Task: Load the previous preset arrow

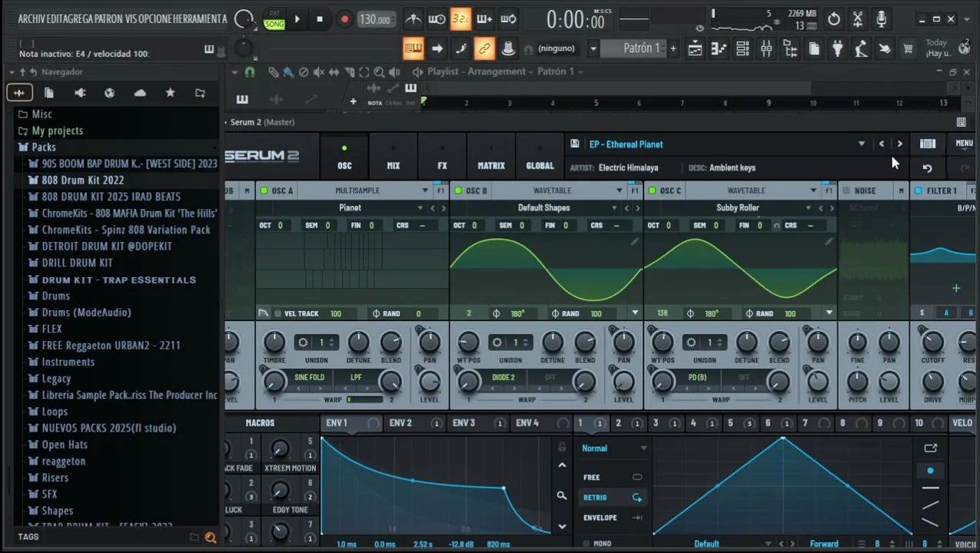Action: pos(882,144)
